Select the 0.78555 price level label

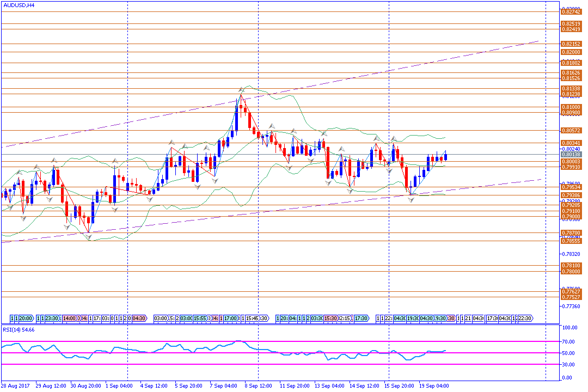[x=571, y=241]
